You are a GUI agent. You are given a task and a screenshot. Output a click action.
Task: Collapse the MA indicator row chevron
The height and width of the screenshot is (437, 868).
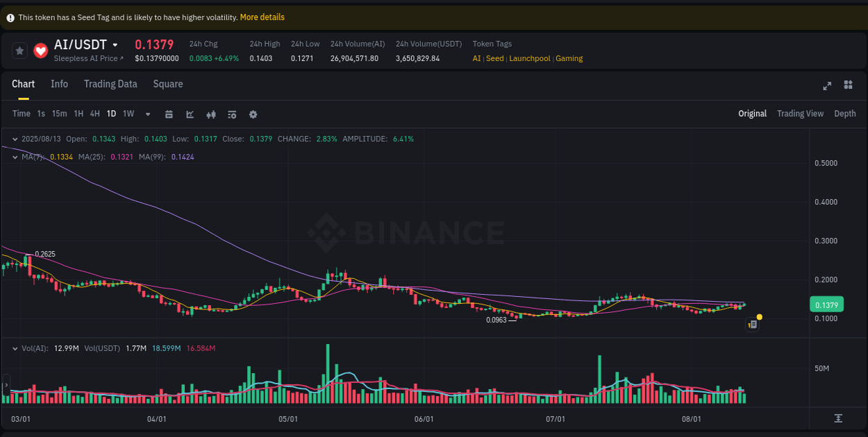[14, 157]
